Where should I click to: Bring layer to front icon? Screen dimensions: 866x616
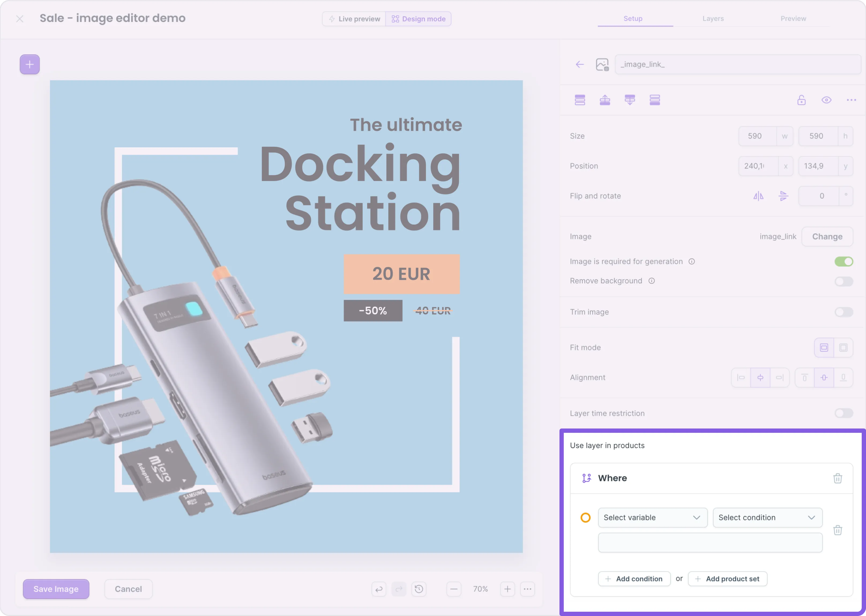tap(580, 100)
